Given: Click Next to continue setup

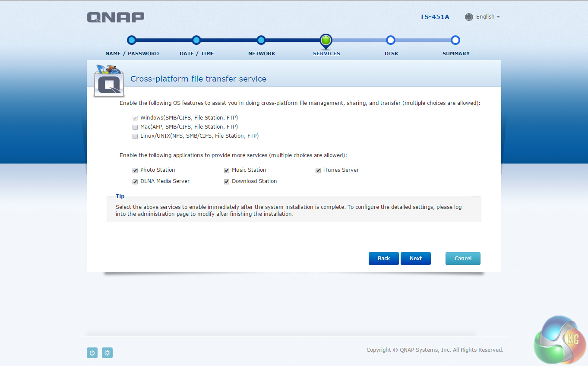Looking at the screenshot, I should [416, 259].
